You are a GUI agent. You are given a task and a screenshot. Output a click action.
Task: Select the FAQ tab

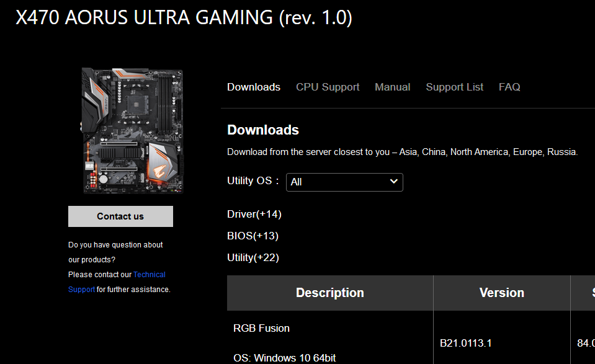pyautogui.click(x=509, y=87)
